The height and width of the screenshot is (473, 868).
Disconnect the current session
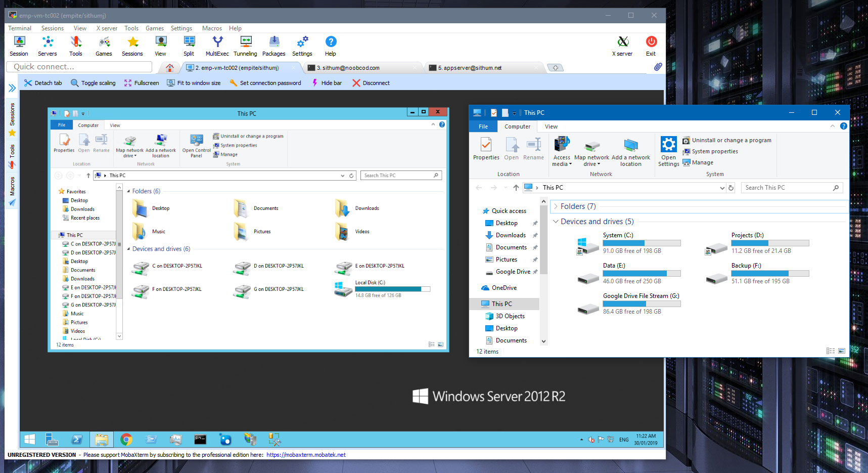click(x=371, y=82)
